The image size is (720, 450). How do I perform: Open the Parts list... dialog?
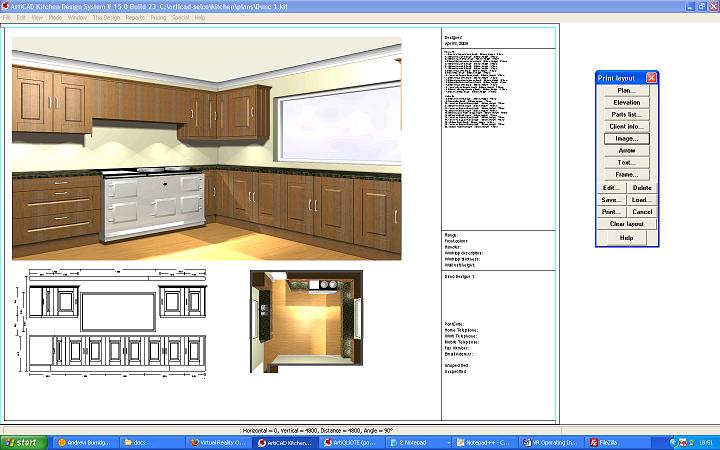626,115
